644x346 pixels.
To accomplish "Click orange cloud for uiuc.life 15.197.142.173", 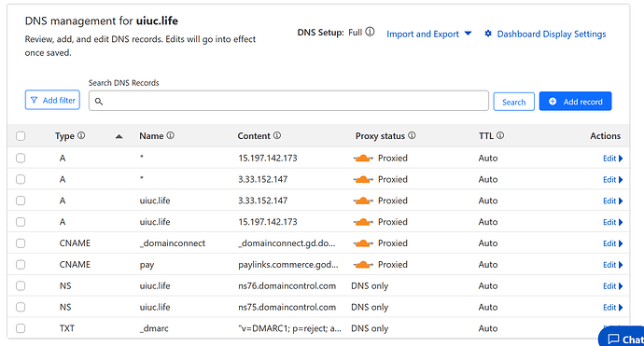I will pyautogui.click(x=363, y=222).
